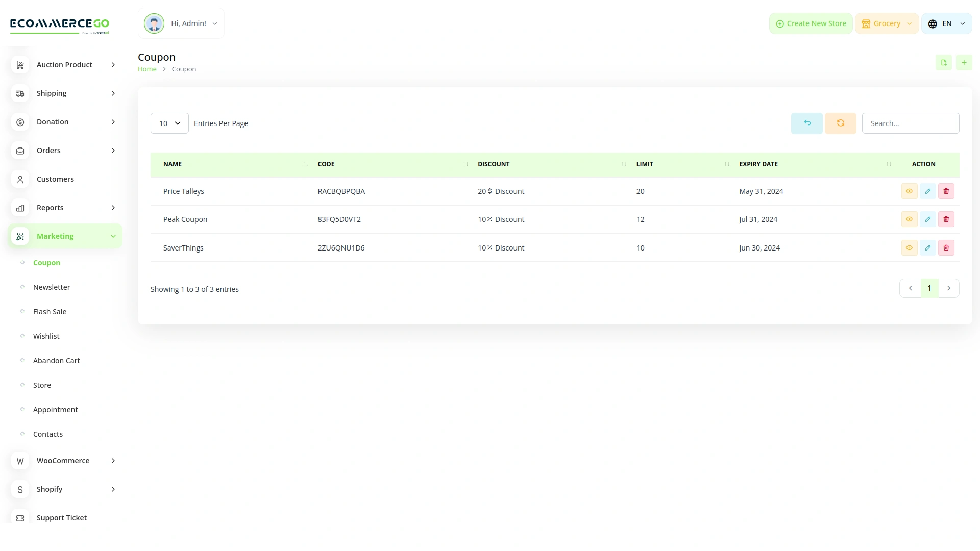
Task: Open the entries per page dropdown
Action: point(169,123)
